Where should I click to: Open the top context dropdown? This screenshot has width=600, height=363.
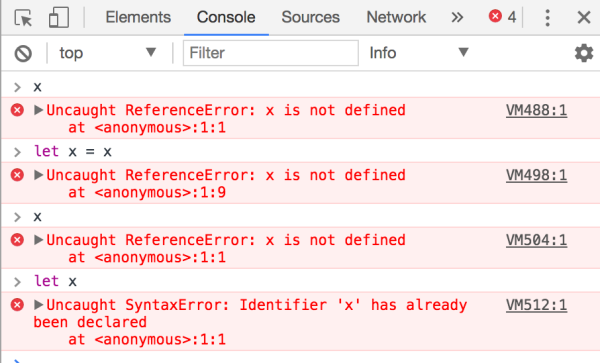pyautogui.click(x=108, y=53)
